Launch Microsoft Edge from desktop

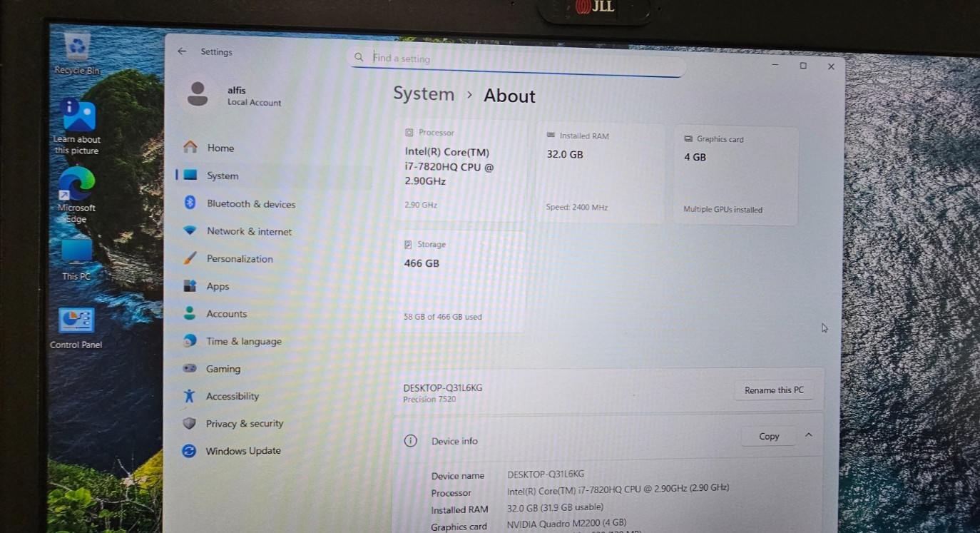(76, 196)
